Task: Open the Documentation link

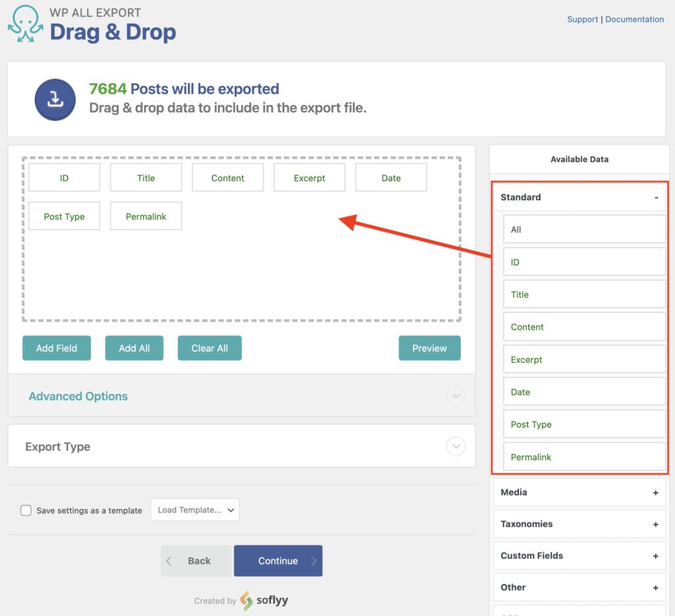Action: [x=634, y=19]
